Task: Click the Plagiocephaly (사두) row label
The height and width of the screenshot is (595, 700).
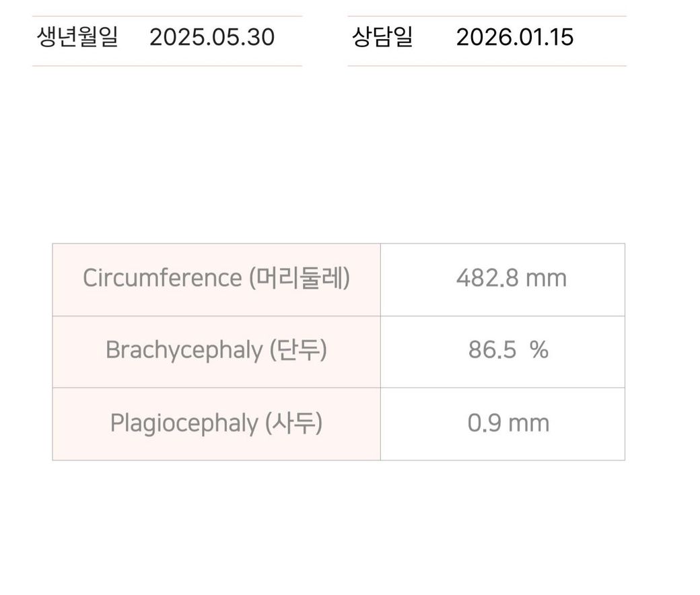Action: (217, 423)
